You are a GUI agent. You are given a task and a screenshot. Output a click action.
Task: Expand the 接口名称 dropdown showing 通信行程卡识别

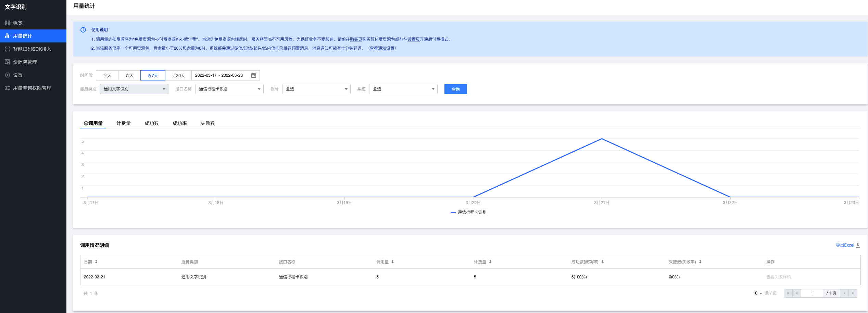click(229, 89)
